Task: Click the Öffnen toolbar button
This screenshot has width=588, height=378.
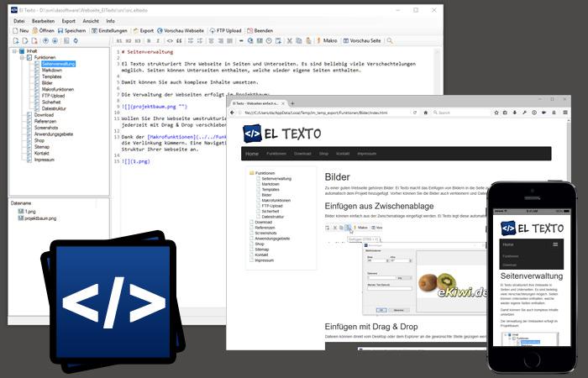Action: click(x=43, y=31)
